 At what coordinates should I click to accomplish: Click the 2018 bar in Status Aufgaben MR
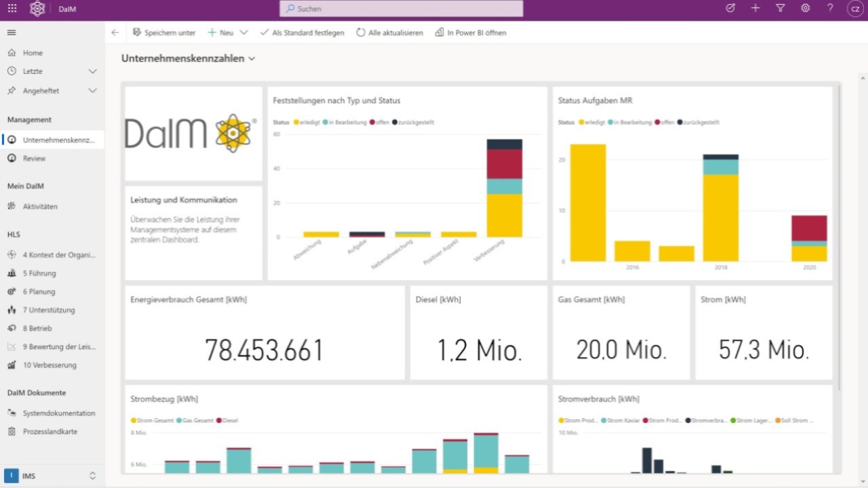pyautogui.click(x=721, y=207)
